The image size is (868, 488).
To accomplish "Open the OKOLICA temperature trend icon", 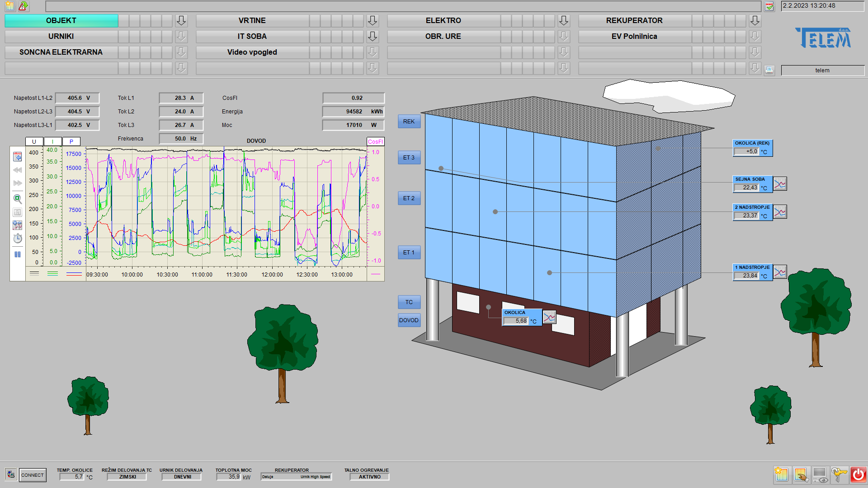I will tap(549, 317).
